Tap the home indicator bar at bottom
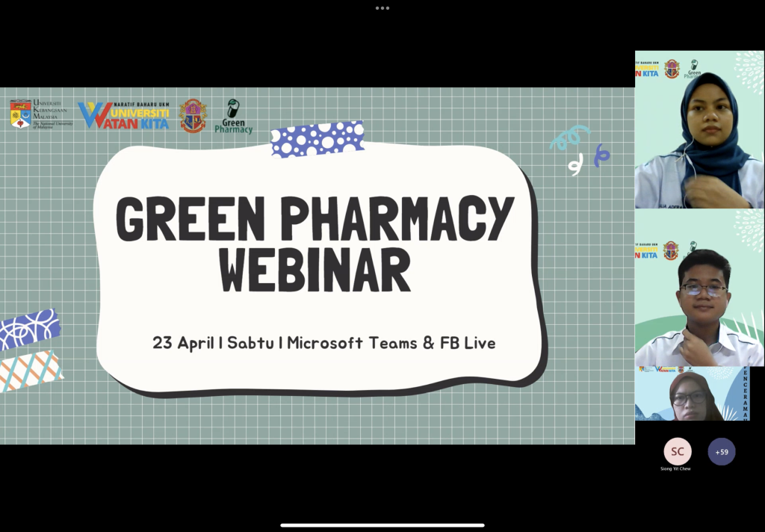Screen dimensions: 765x532 pos(382,525)
